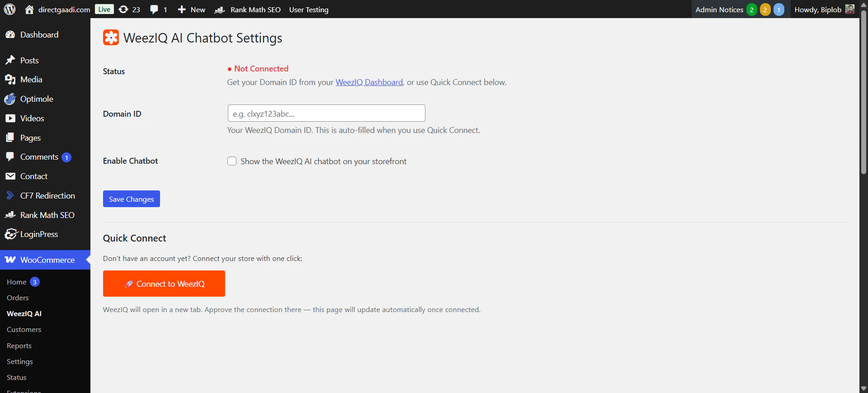Open the updates icon showing 23
Screen dimensions: 868x393
point(123,9)
